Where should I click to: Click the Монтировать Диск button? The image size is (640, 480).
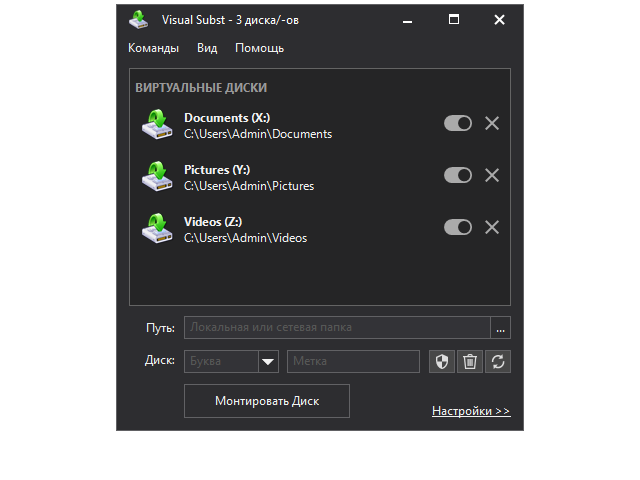267,401
